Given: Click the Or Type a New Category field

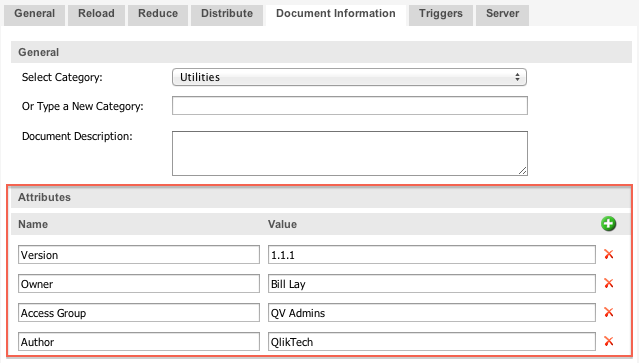Looking at the screenshot, I should click(350, 106).
